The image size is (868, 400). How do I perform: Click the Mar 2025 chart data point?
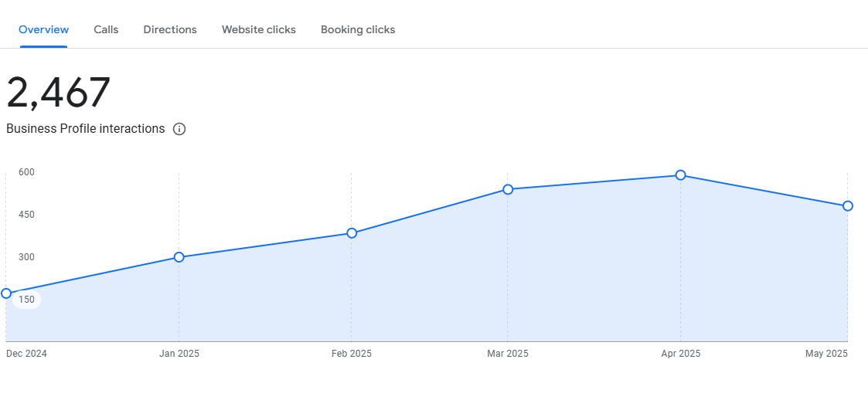[508, 189]
